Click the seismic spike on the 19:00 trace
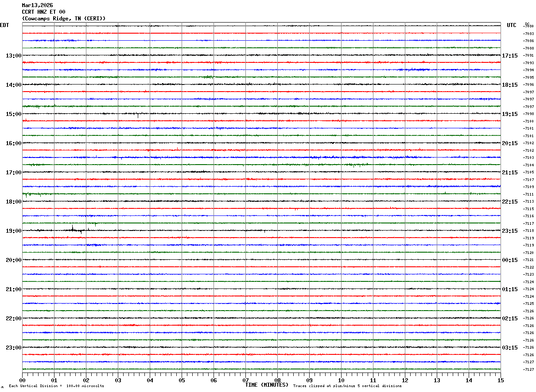The height and width of the screenshot is (392, 536). coord(73,228)
